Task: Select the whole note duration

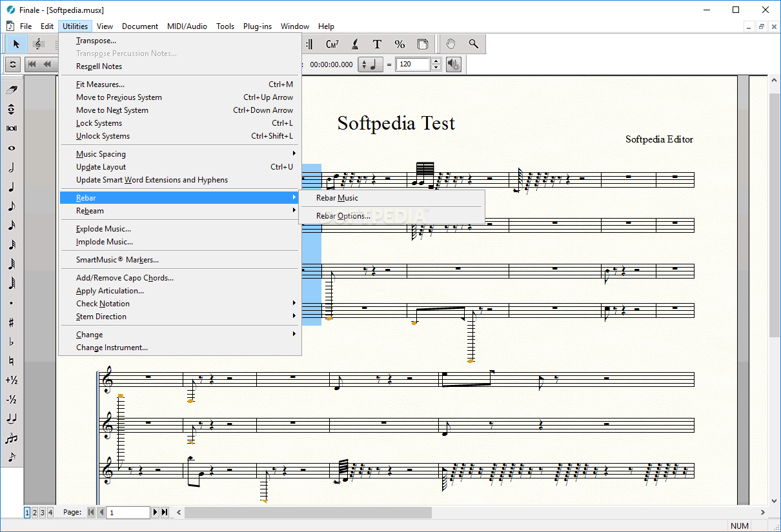Action: pyautogui.click(x=12, y=148)
